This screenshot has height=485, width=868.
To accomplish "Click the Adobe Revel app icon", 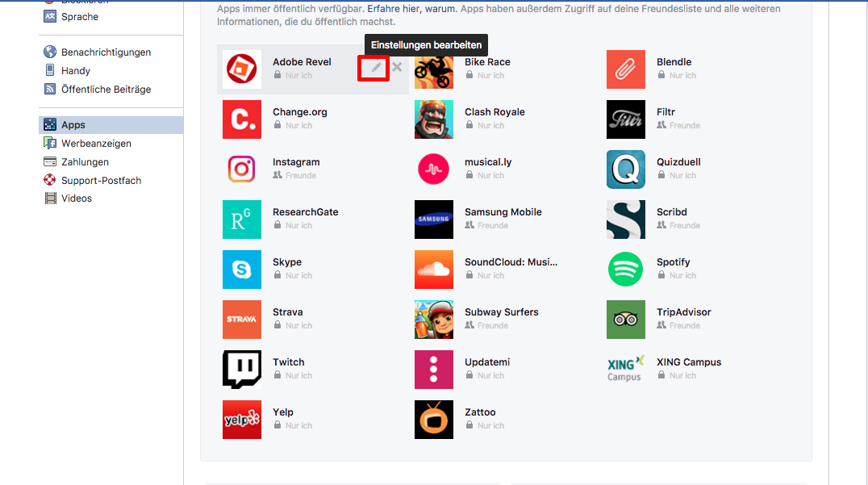I will click(242, 69).
